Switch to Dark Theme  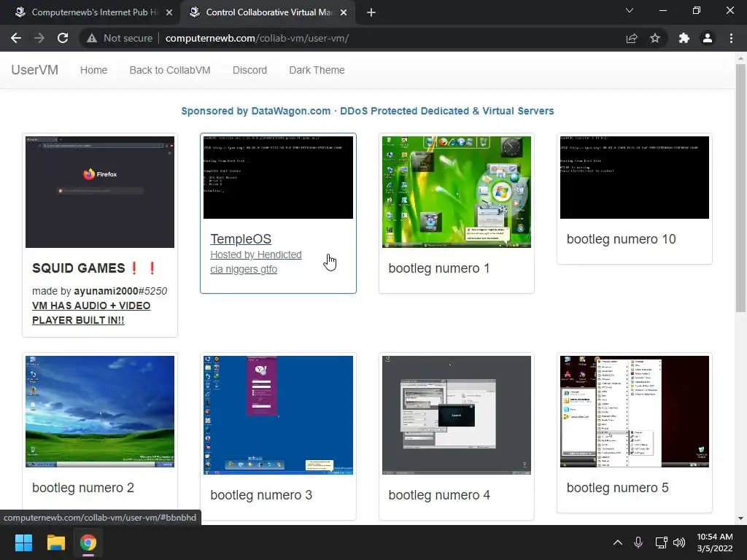317,70
